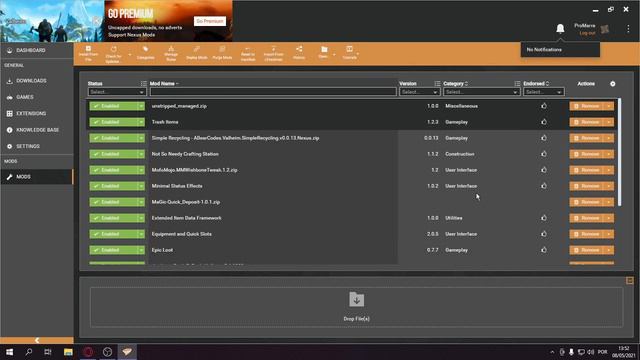The image size is (640, 360).
Task: Toggle Enabled for MaGic-Quick_Deposit mod
Action: (x=113, y=202)
